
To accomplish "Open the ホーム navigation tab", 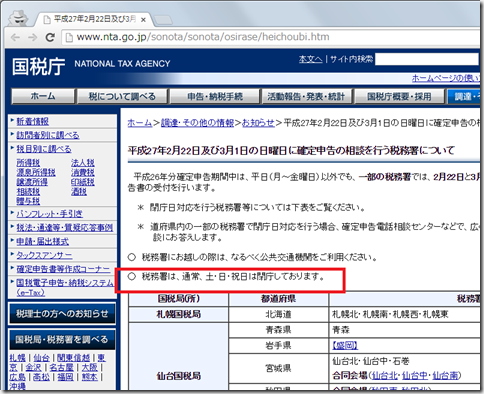I will pyautogui.click(x=43, y=96).
